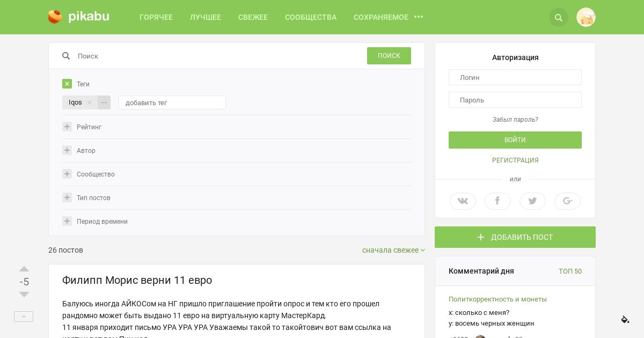Open the user avatar in header
The width and height of the screenshot is (644, 338).
click(x=586, y=17)
